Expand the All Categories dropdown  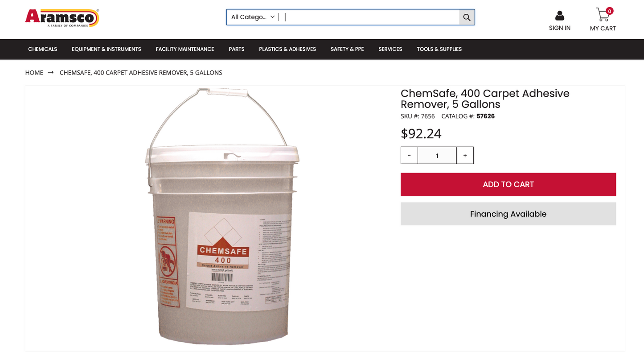tap(253, 17)
